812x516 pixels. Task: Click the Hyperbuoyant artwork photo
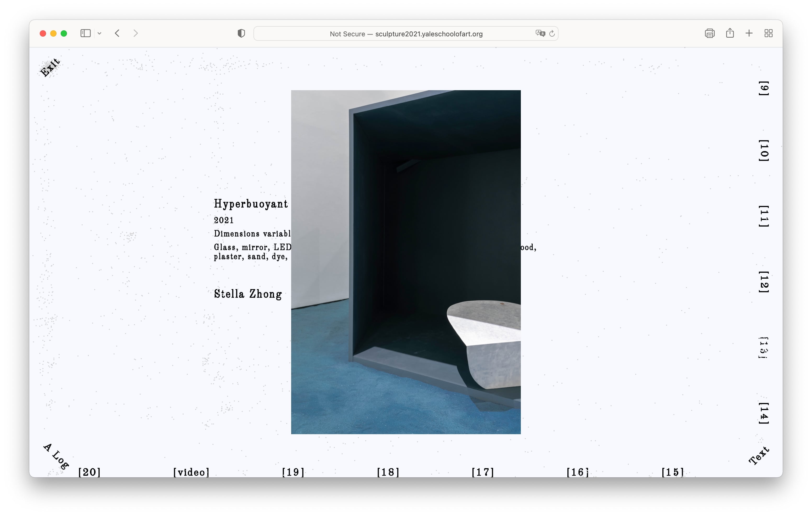click(x=406, y=262)
